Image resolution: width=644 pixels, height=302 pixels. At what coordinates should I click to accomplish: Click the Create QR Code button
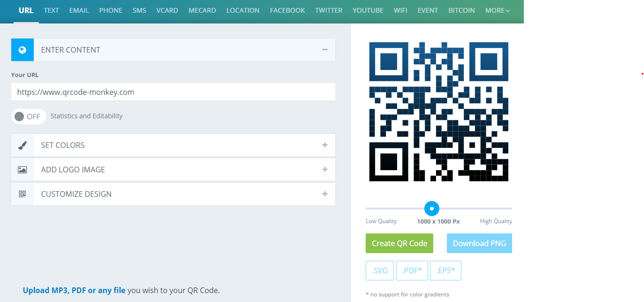pos(399,243)
